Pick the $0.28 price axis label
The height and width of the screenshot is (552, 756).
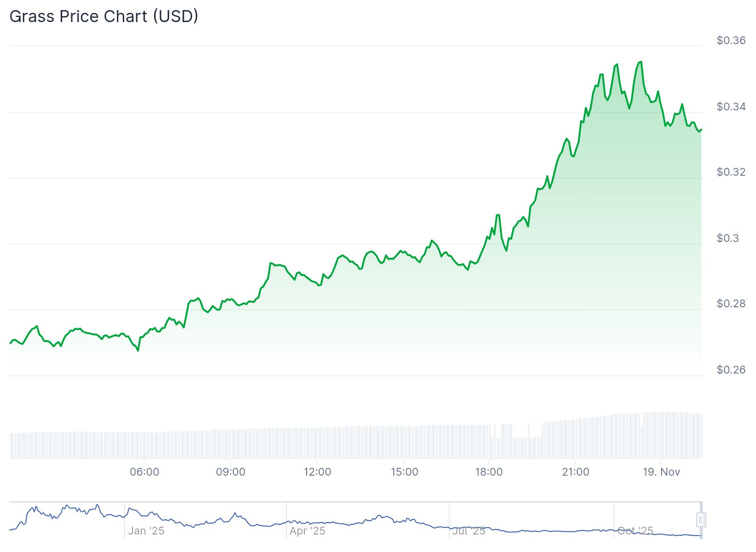point(731,304)
